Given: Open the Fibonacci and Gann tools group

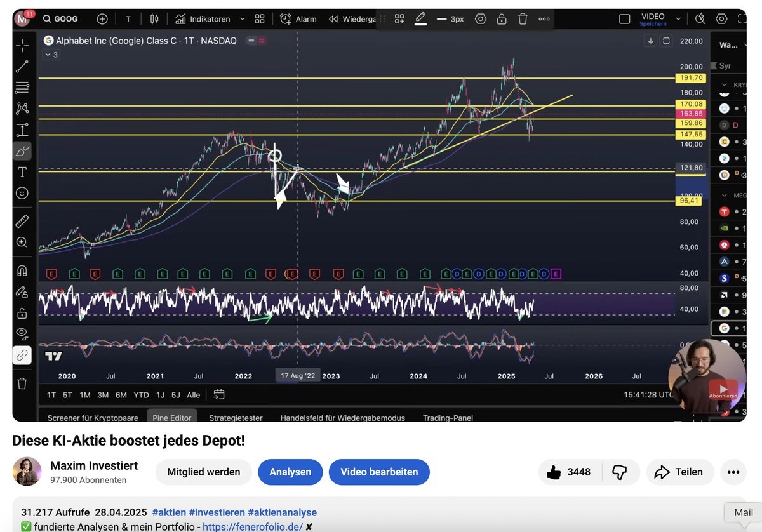Looking at the screenshot, I should [x=22, y=87].
